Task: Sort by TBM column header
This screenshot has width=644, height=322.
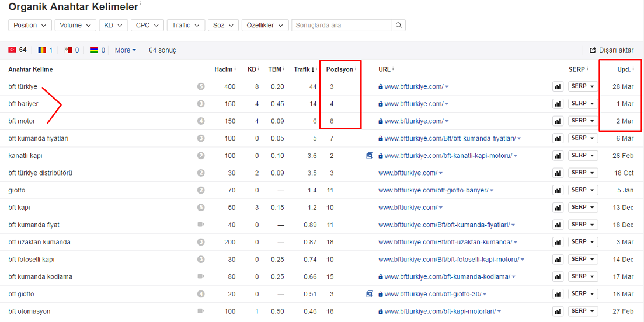Action: (x=276, y=69)
